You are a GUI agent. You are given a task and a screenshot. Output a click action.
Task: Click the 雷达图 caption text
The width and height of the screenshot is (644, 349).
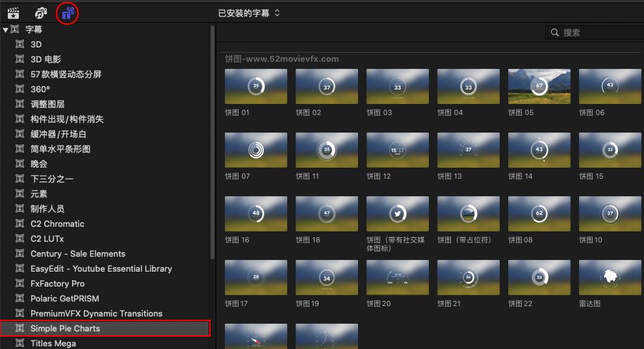tap(590, 304)
